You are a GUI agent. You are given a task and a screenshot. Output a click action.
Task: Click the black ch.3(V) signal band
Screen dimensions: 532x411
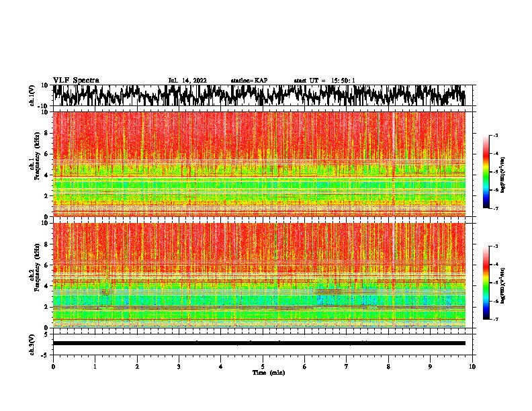pos(259,343)
